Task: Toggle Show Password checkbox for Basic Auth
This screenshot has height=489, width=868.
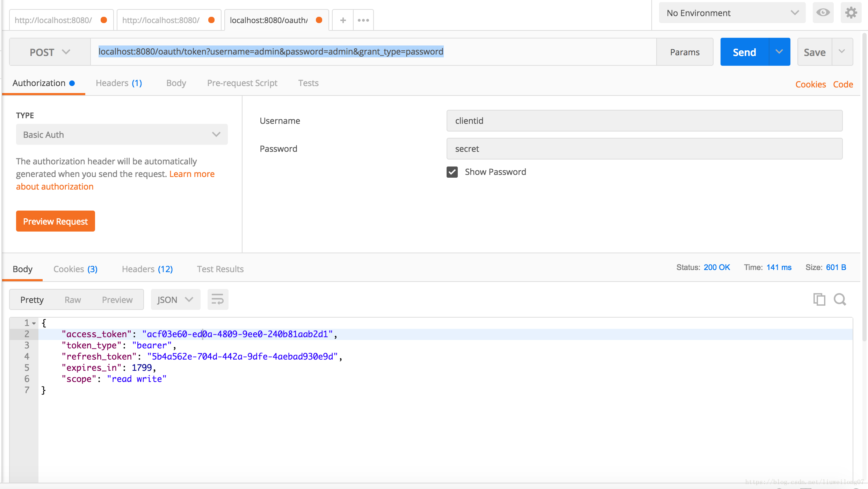Action: pyautogui.click(x=453, y=172)
